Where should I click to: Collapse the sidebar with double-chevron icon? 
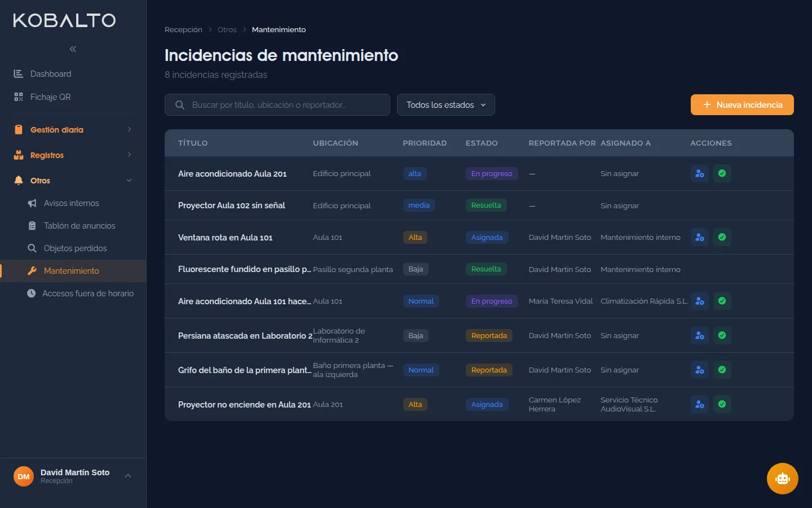[73, 49]
